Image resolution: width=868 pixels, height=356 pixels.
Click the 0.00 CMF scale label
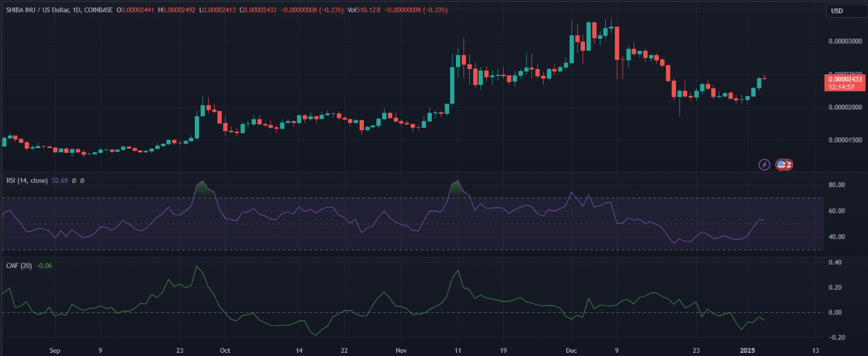(835, 313)
